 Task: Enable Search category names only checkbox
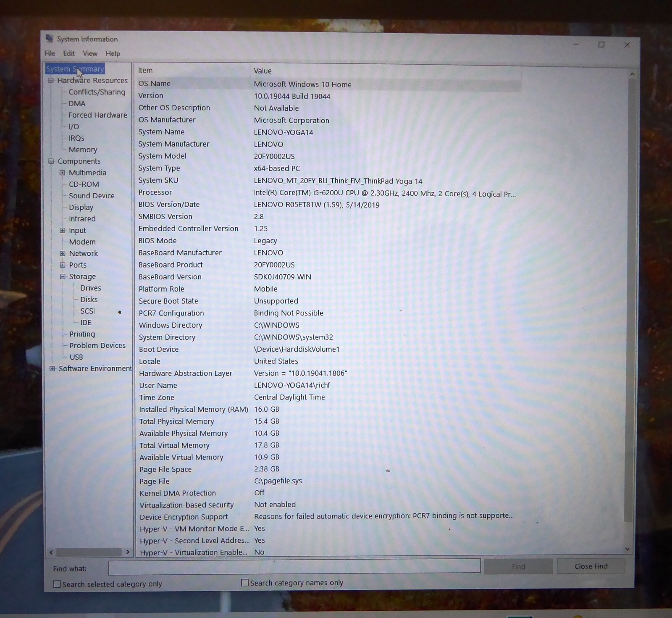click(245, 583)
